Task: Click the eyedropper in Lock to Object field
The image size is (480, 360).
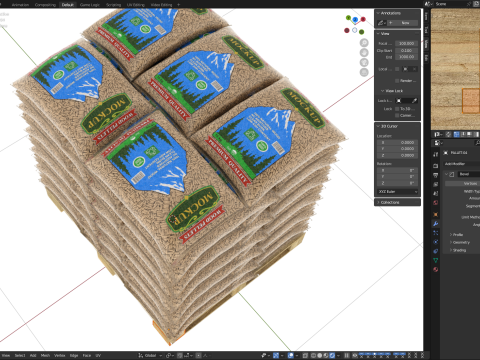Action: 414,101
